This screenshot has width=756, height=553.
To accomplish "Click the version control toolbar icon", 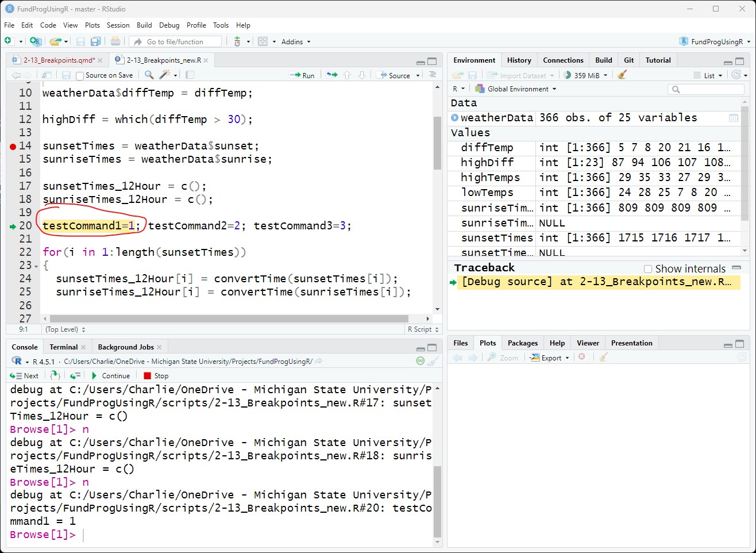I will (237, 41).
